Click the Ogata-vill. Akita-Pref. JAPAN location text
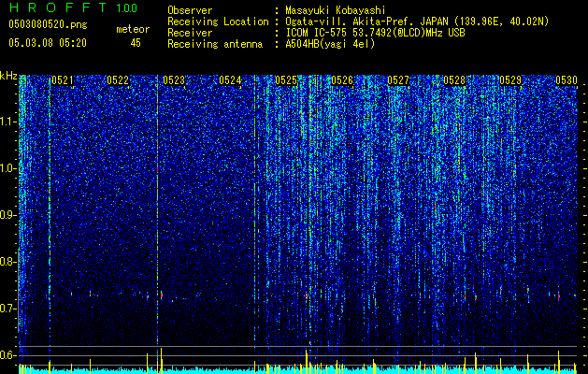Image resolution: width=588 pixels, height=374 pixels. (417, 22)
